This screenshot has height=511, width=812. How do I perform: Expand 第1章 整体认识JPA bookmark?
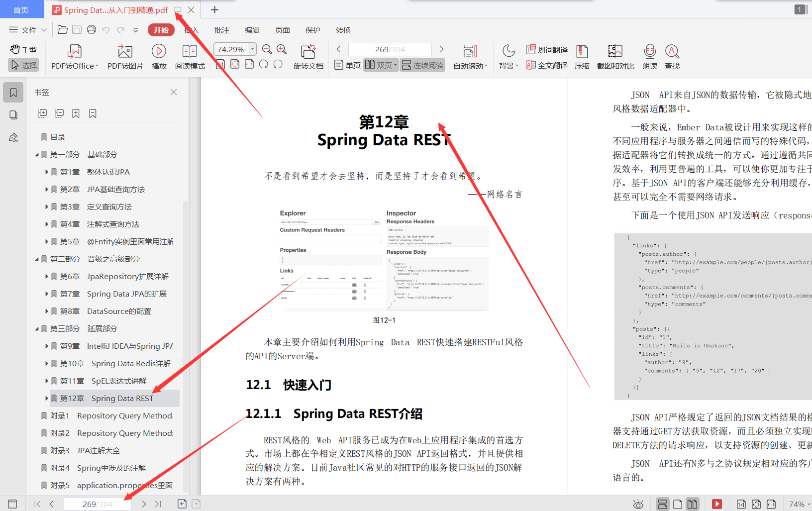click(47, 172)
